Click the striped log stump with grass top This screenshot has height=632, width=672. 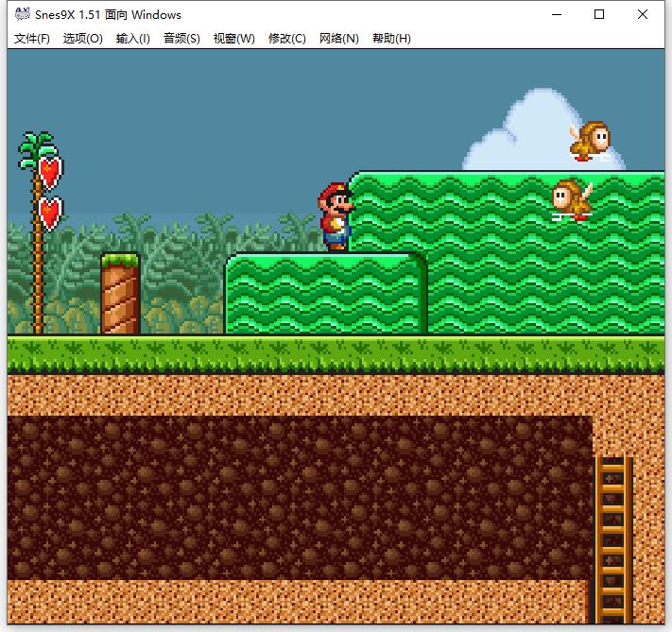tap(120, 294)
